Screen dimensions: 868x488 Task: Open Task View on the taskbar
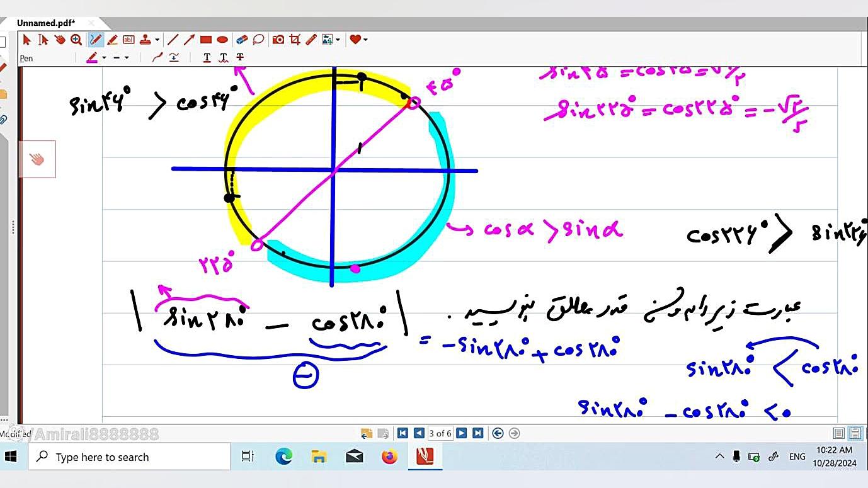click(x=248, y=457)
